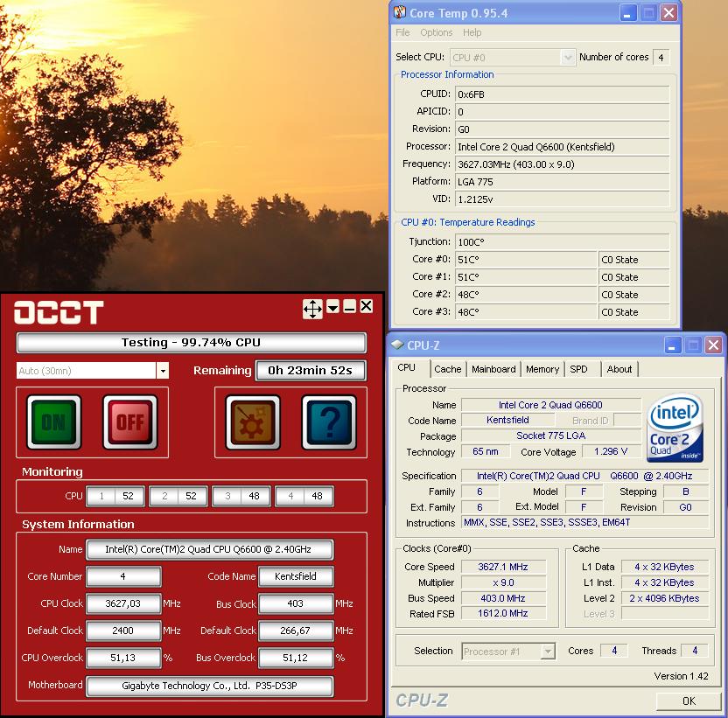
Task: Click the Intel Core 2 Quad logo in CPU-Z
Action: click(x=675, y=428)
